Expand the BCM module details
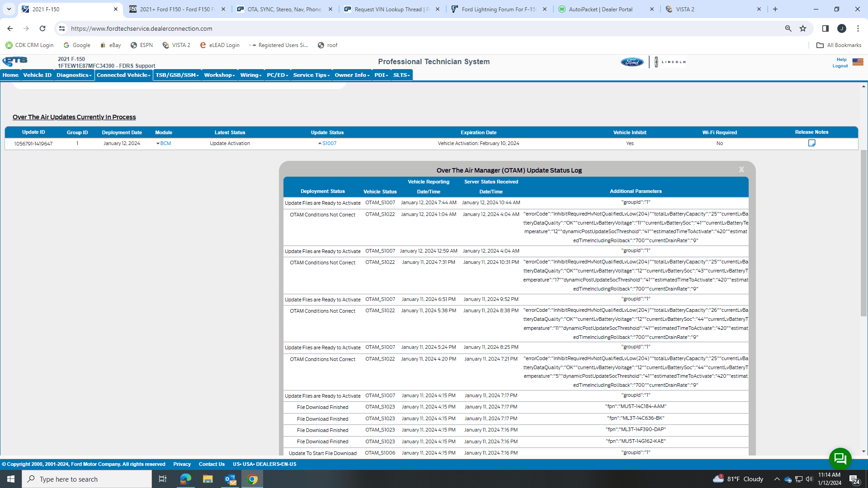This screenshot has height=488, width=868. point(164,144)
